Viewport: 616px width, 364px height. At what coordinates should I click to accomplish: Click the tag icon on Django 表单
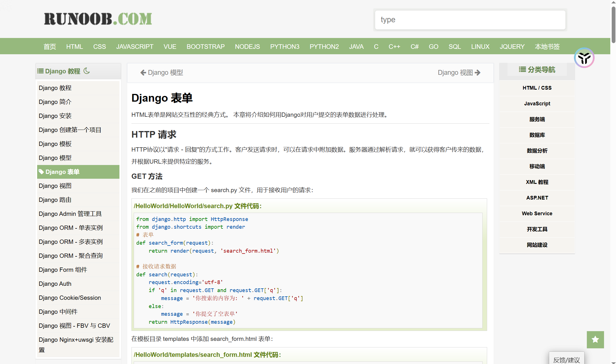41,172
